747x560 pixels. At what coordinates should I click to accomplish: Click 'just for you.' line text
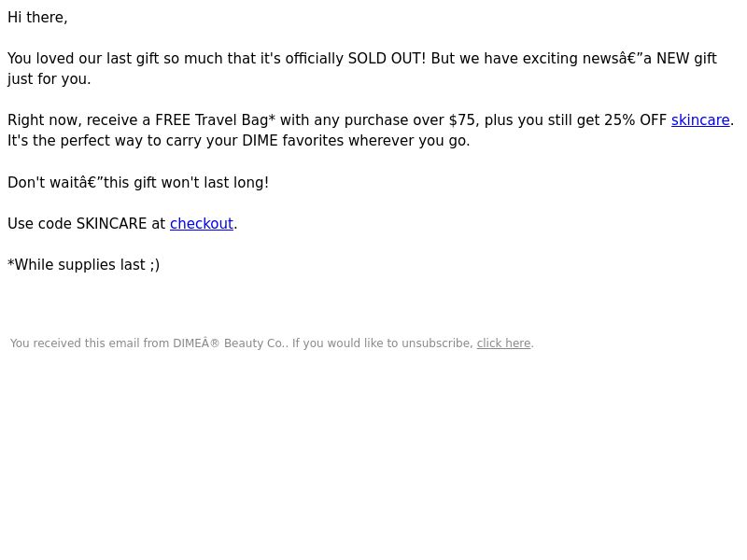coord(49,79)
